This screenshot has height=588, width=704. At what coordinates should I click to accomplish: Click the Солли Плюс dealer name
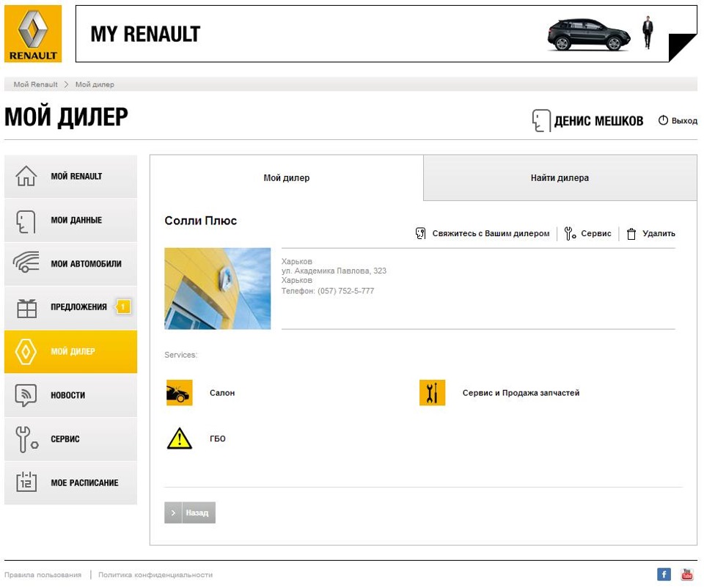pos(200,221)
